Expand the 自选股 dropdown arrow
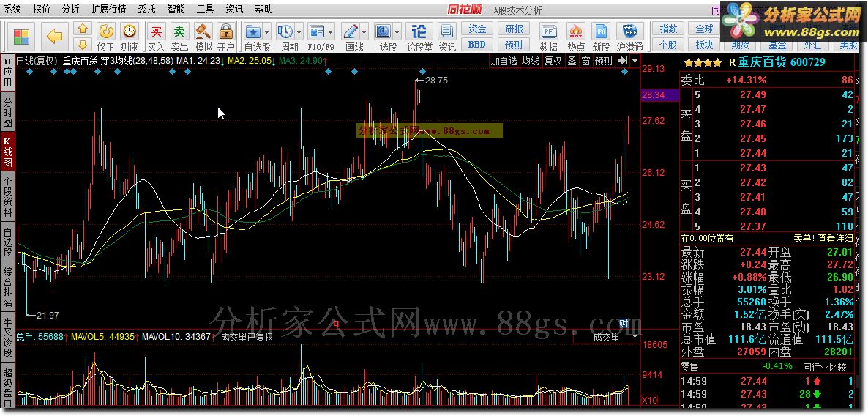The image size is (868, 416). click(267, 31)
